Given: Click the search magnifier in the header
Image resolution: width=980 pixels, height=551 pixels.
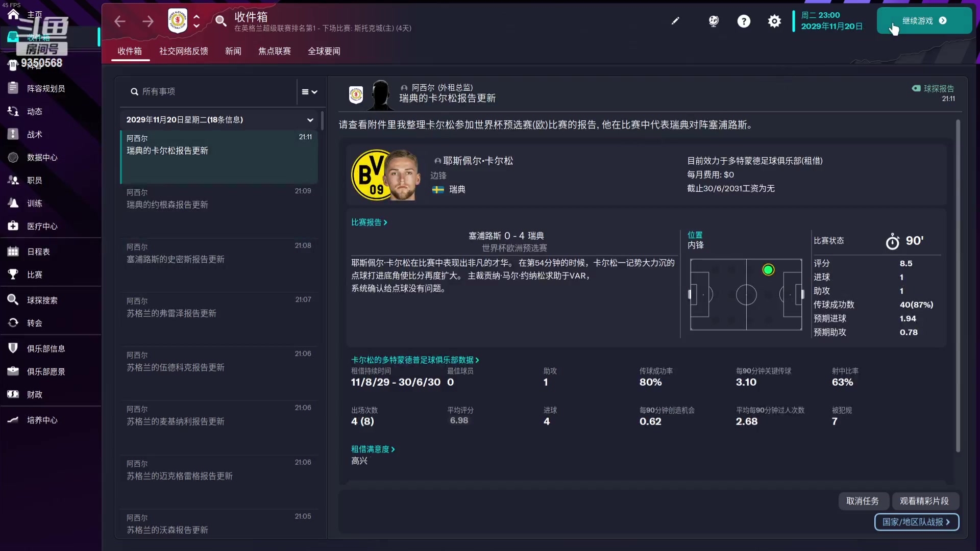Looking at the screenshot, I should coord(220,21).
